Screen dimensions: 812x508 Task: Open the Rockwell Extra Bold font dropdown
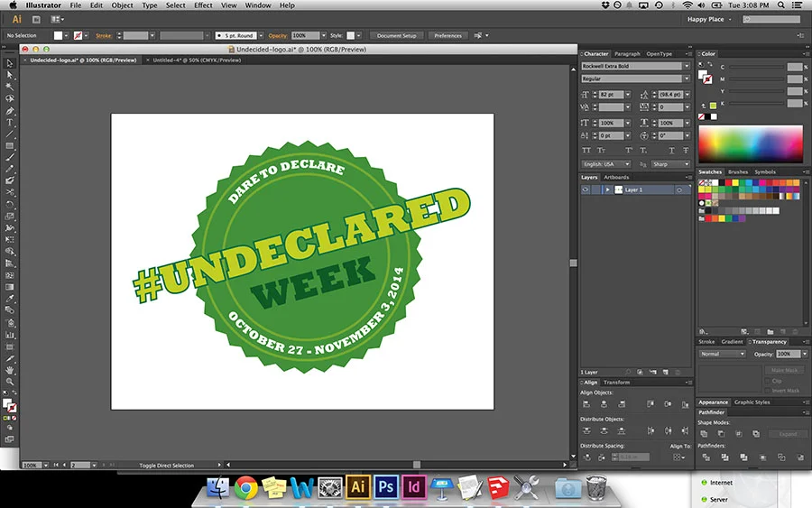tap(687, 66)
